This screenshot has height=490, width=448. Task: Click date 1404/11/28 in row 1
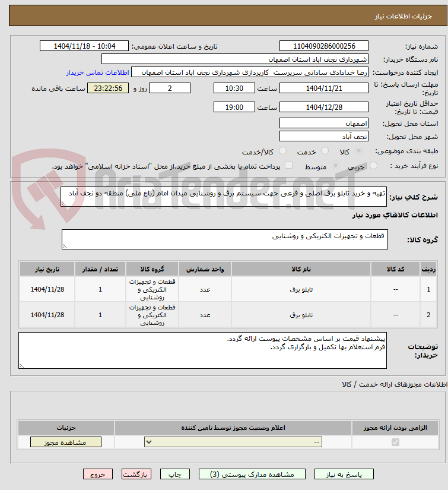[47, 289]
